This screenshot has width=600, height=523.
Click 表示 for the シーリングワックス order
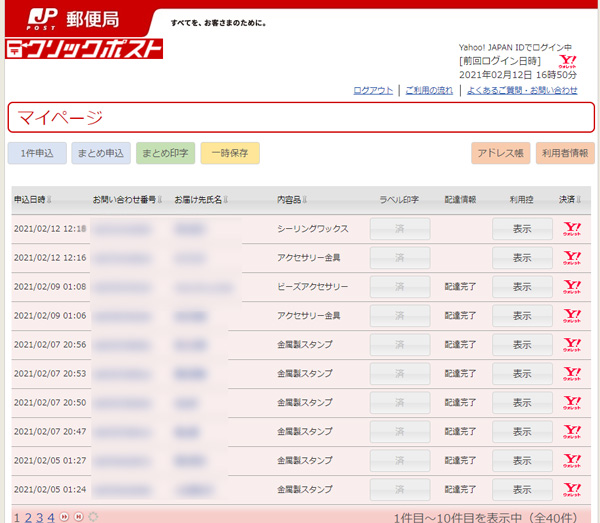click(x=521, y=229)
